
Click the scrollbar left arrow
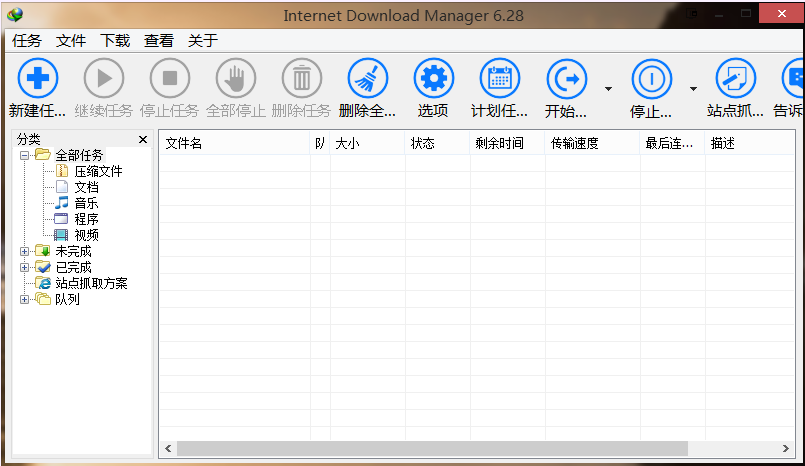point(168,449)
